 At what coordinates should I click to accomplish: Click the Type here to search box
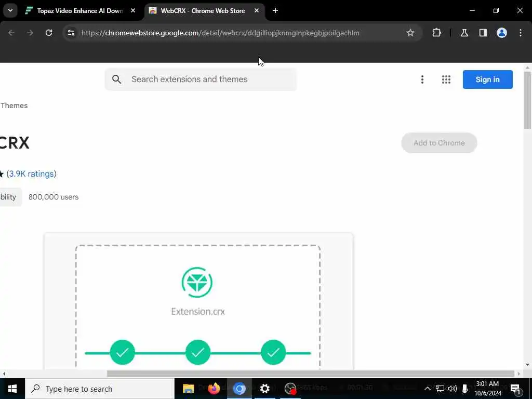click(100, 389)
